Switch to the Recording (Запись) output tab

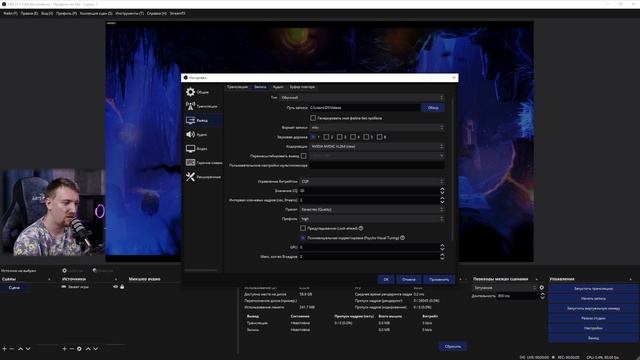tap(260, 87)
